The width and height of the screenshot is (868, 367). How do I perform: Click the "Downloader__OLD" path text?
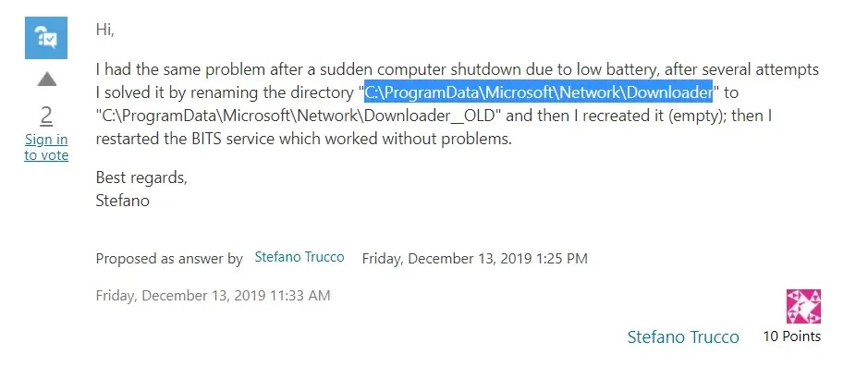coord(299,116)
